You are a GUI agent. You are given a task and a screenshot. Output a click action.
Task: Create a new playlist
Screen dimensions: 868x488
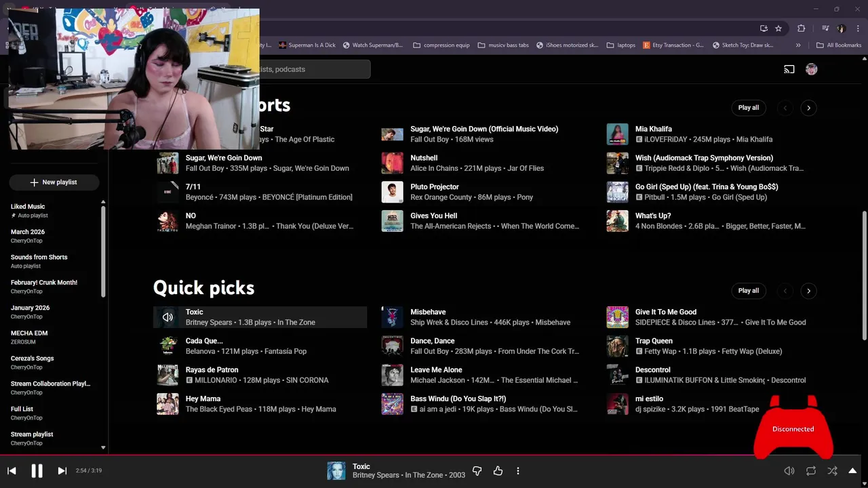coord(54,182)
